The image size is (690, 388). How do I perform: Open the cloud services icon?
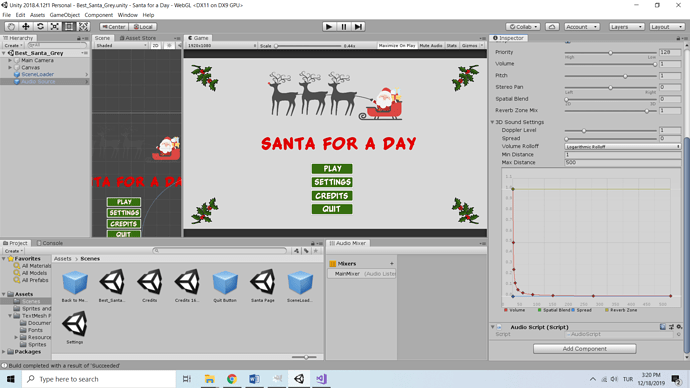[552, 27]
